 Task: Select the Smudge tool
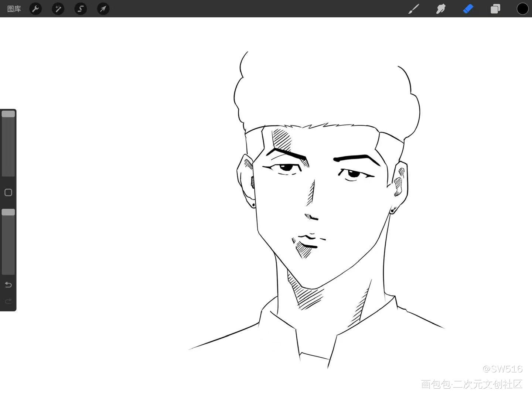coord(441,9)
